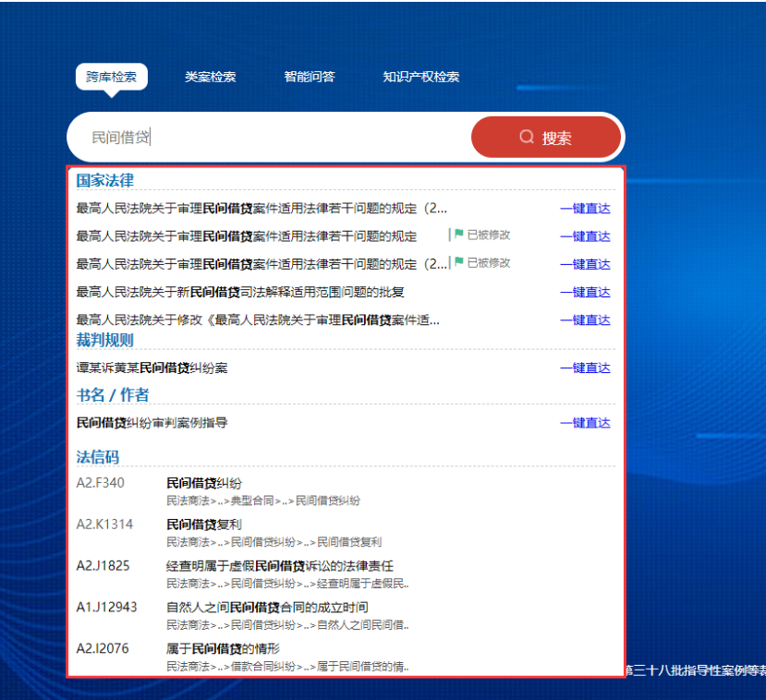Image resolution: width=766 pixels, height=700 pixels.
Task: Open the bold 民间借贷复利 title beside A2.K1314
Action: (x=204, y=525)
